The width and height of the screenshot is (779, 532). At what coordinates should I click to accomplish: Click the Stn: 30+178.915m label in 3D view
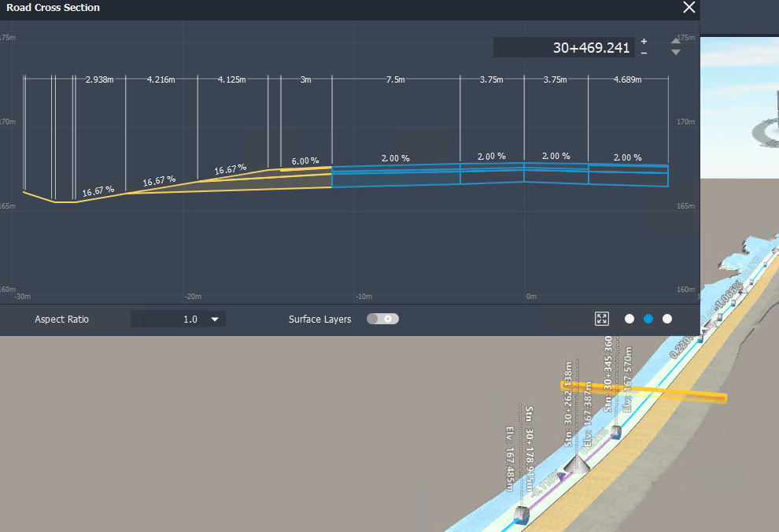(530, 451)
